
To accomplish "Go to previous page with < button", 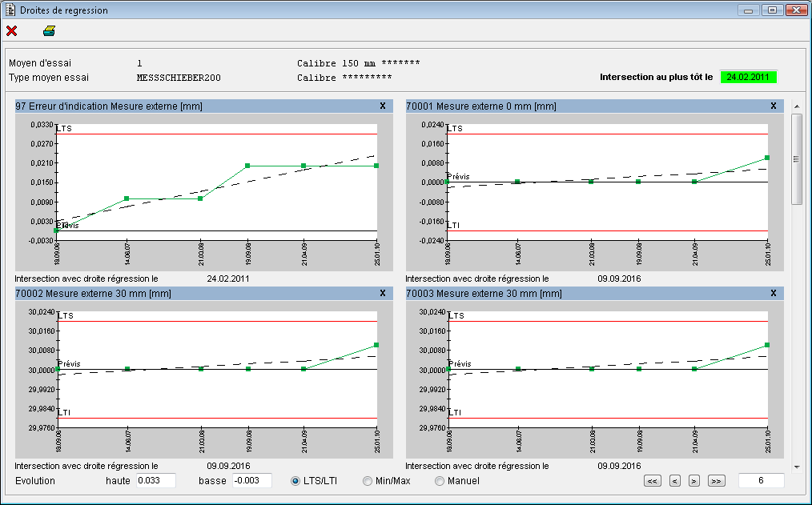I will [x=675, y=481].
